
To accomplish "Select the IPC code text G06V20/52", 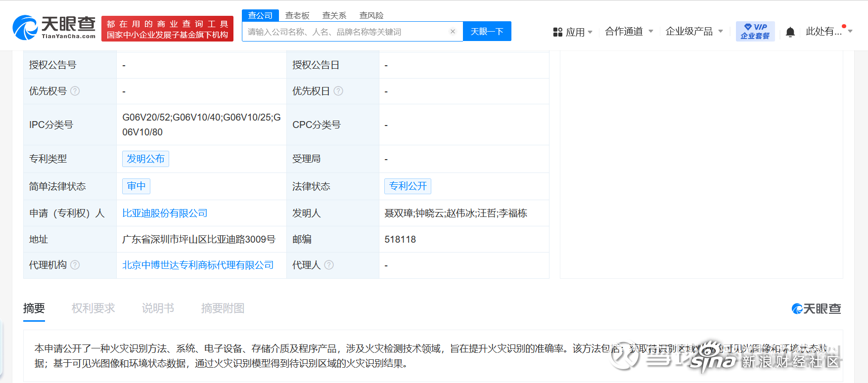I will coord(146,117).
